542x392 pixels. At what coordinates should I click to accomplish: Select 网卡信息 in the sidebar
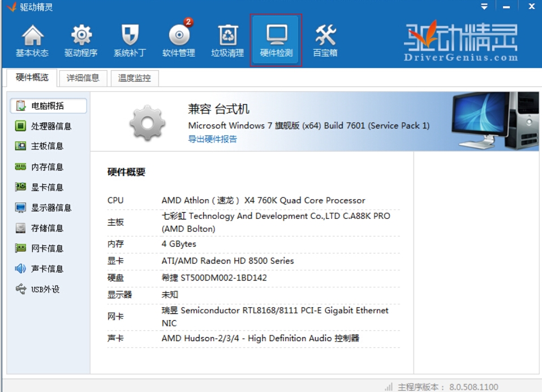(x=47, y=248)
